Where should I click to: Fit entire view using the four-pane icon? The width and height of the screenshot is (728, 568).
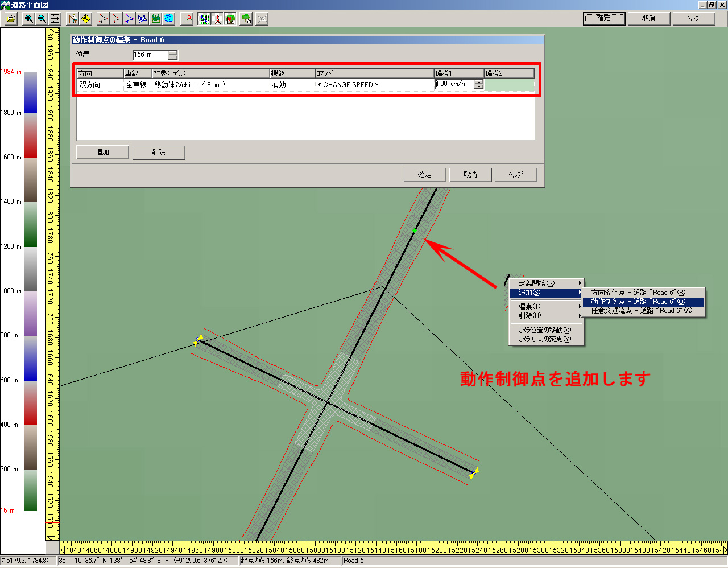click(55, 19)
